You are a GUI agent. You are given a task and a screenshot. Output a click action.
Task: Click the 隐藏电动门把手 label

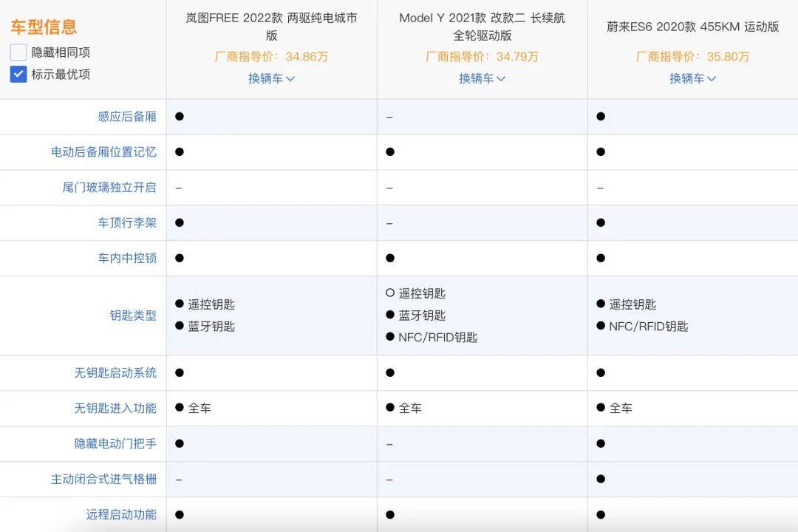coord(115,443)
